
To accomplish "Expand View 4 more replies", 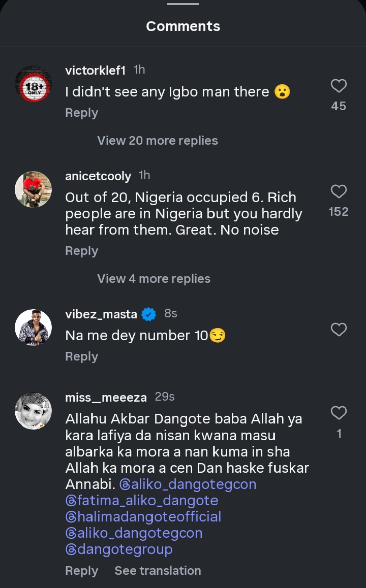I will point(154,279).
